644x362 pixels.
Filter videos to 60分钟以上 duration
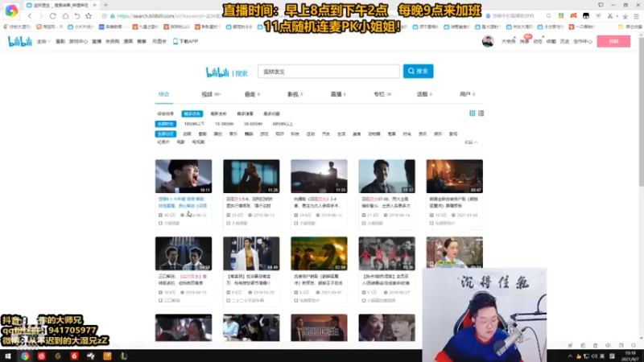pyautogui.click(x=283, y=124)
